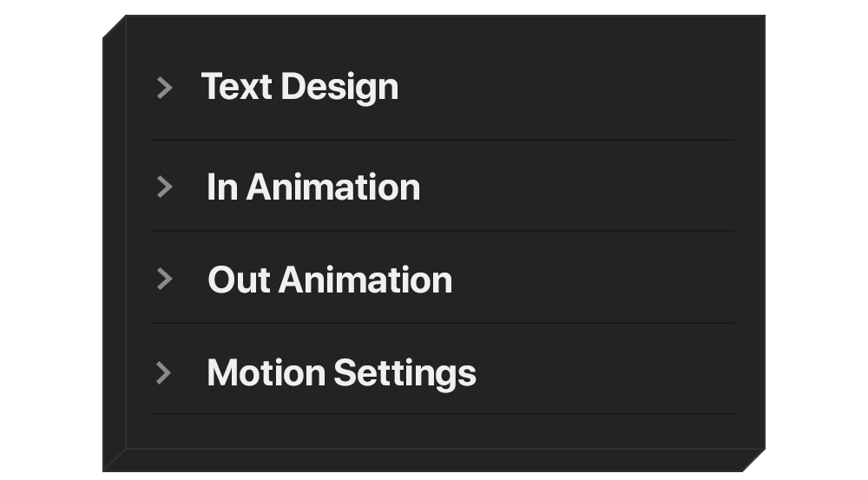Click the Text Design label
Screen dimensions: 868x480
point(299,87)
